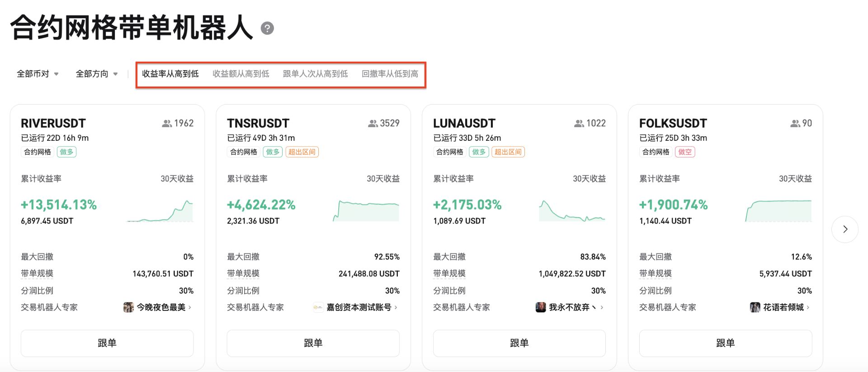
Task: Click the +13,514.13% return value
Action: (59, 205)
